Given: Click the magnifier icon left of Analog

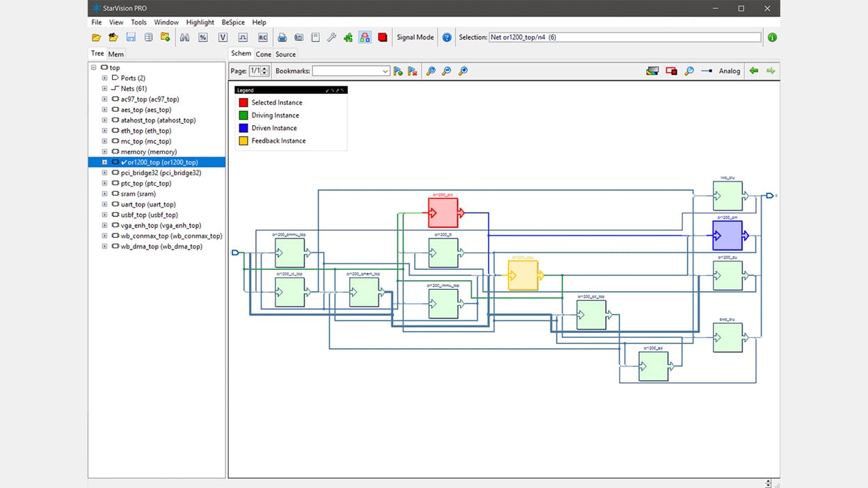Looking at the screenshot, I should tap(689, 71).
